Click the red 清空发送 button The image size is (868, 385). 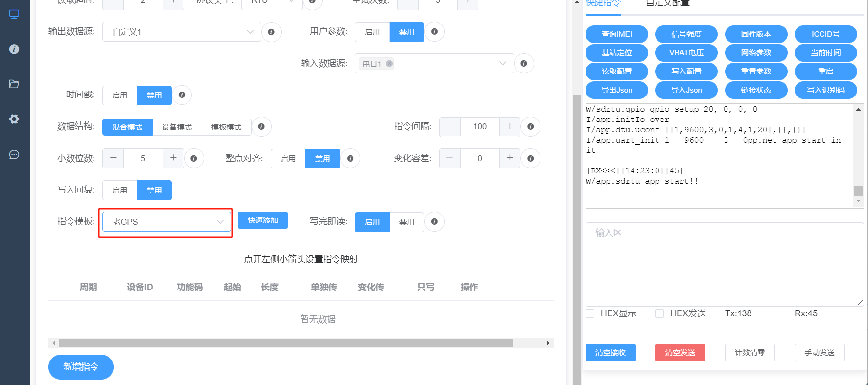coord(680,353)
